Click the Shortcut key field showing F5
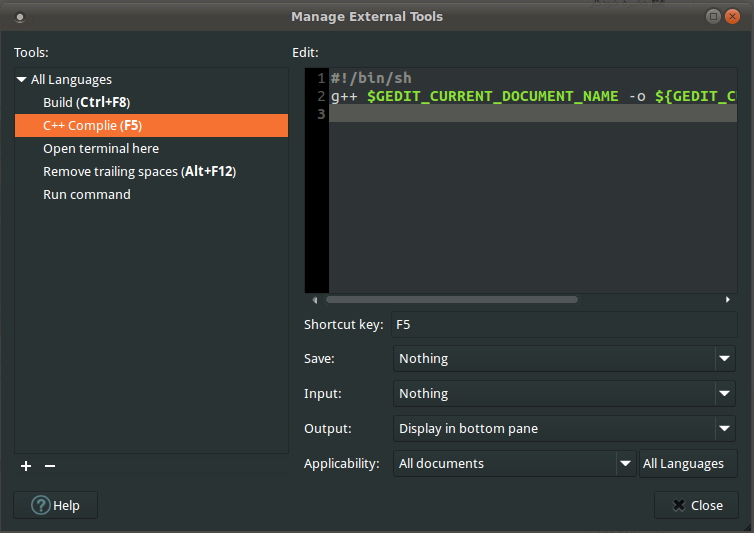754x533 pixels. coord(564,325)
